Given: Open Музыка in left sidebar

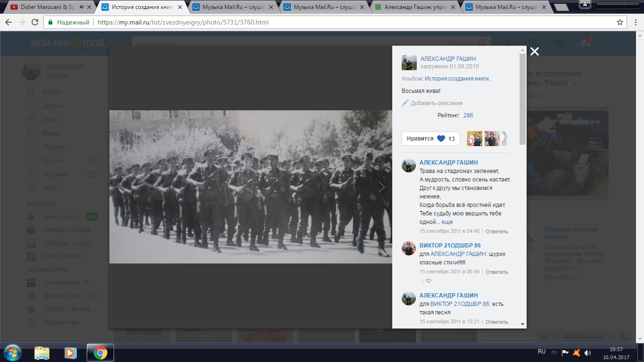Looking at the screenshot, I should 54,147.
